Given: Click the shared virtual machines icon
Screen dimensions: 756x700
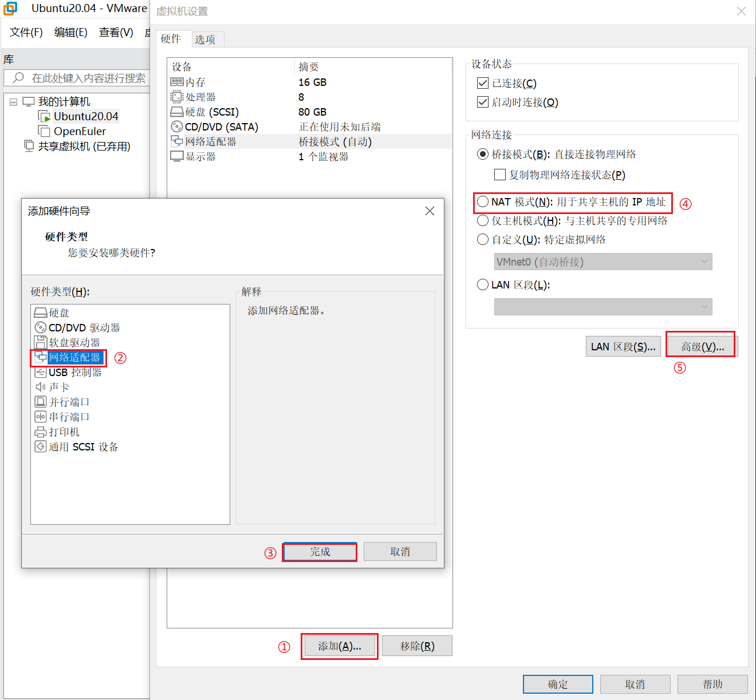Looking at the screenshot, I should (x=29, y=145).
